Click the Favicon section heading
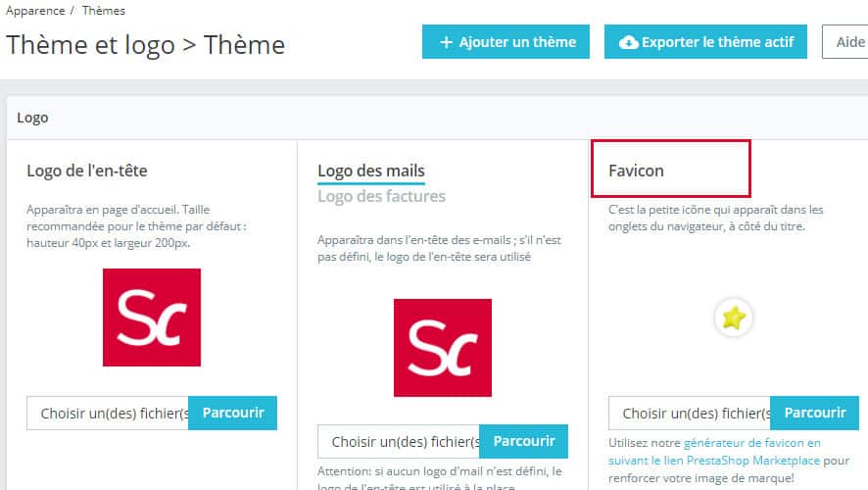Screen dimensions: 868x490 tap(636, 171)
